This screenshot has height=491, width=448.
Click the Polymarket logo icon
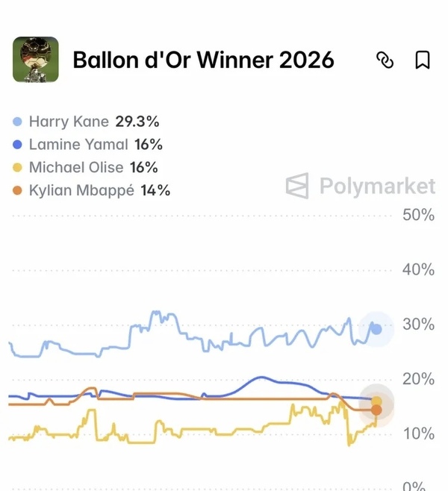[297, 185]
